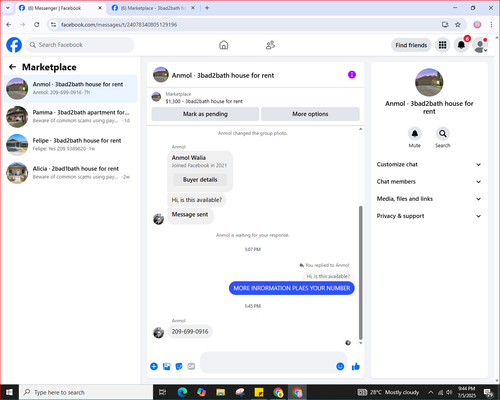Open a new browser tab
The width and height of the screenshot is (500, 400).
(x=207, y=8)
